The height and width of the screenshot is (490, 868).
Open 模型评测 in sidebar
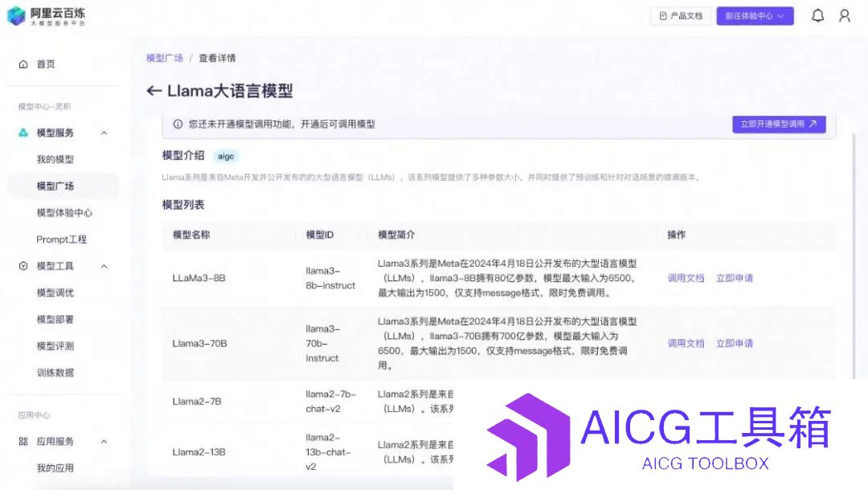(x=55, y=345)
